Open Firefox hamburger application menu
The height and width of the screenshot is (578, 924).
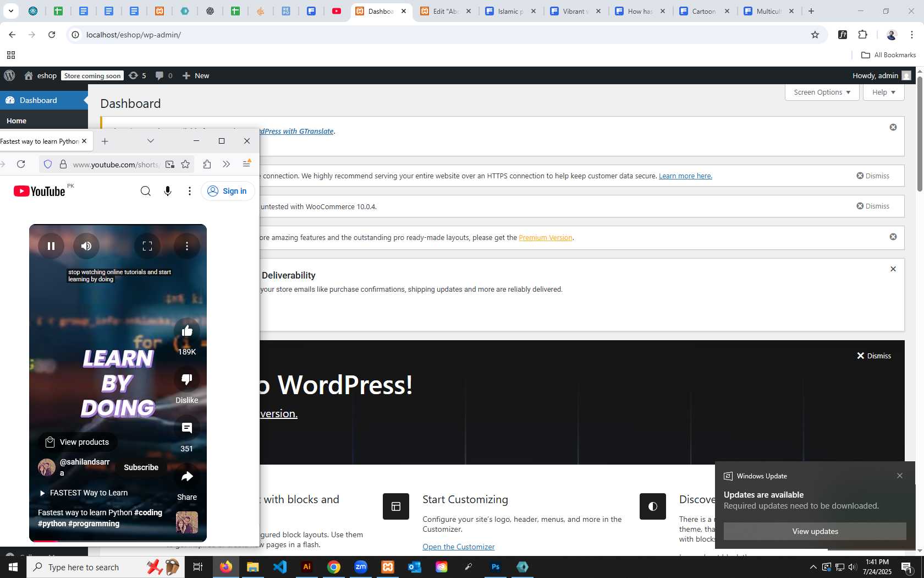pos(246,164)
